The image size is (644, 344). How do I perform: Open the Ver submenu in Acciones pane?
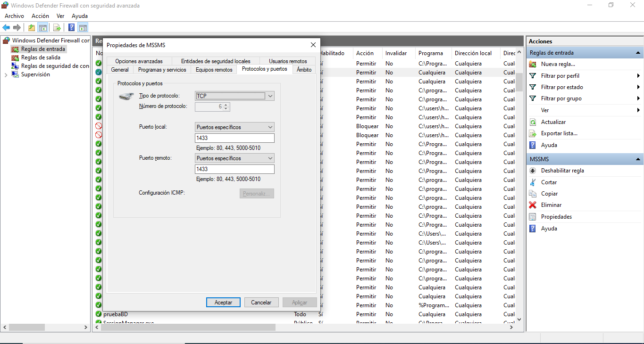click(585, 110)
